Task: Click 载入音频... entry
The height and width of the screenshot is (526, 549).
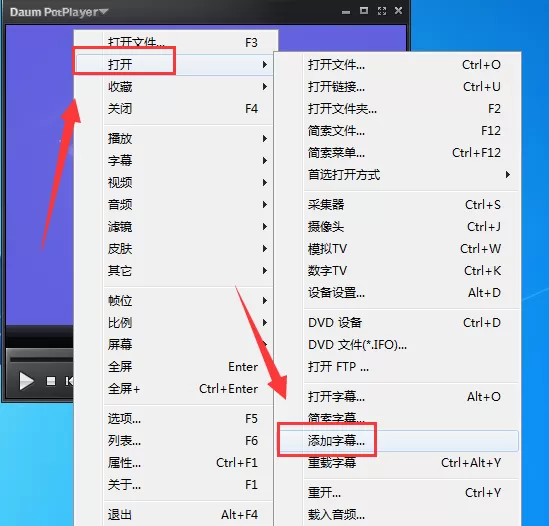Action: [x=397, y=515]
